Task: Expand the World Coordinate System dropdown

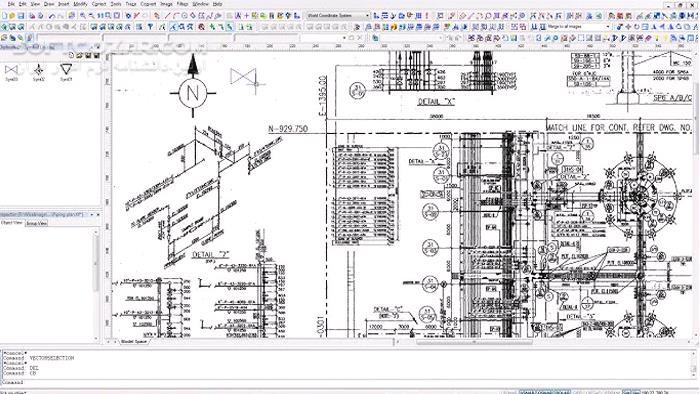Action: pyautogui.click(x=367, y=16)
